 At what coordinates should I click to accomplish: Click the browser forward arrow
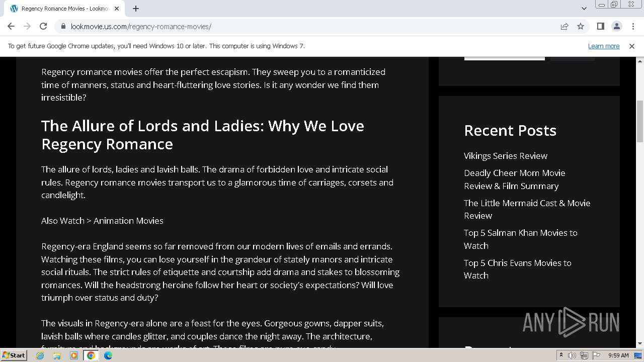[27, 26]
